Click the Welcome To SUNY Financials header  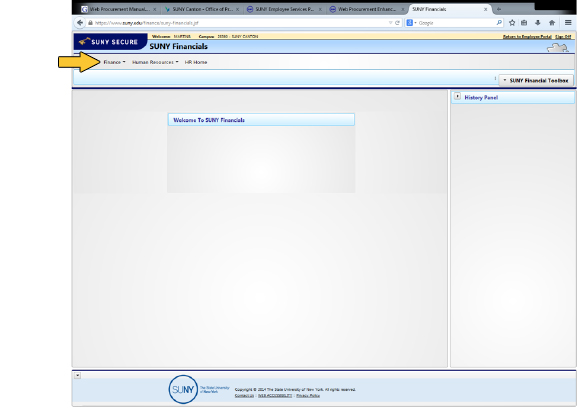click(261, 120)
